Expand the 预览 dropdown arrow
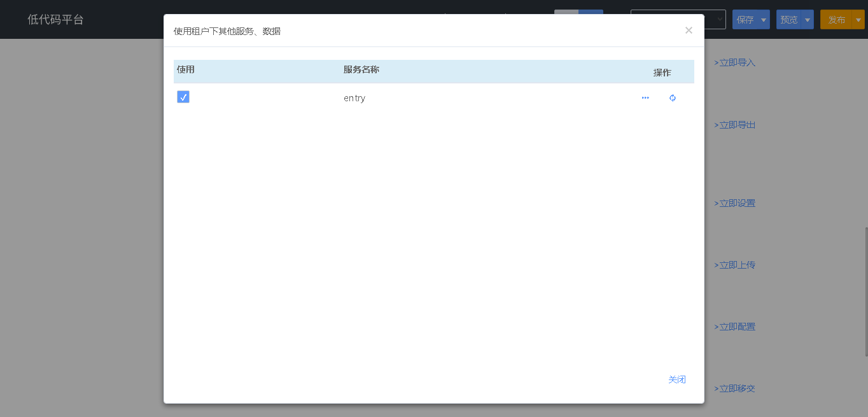The image size is (868, 417). 808,20
